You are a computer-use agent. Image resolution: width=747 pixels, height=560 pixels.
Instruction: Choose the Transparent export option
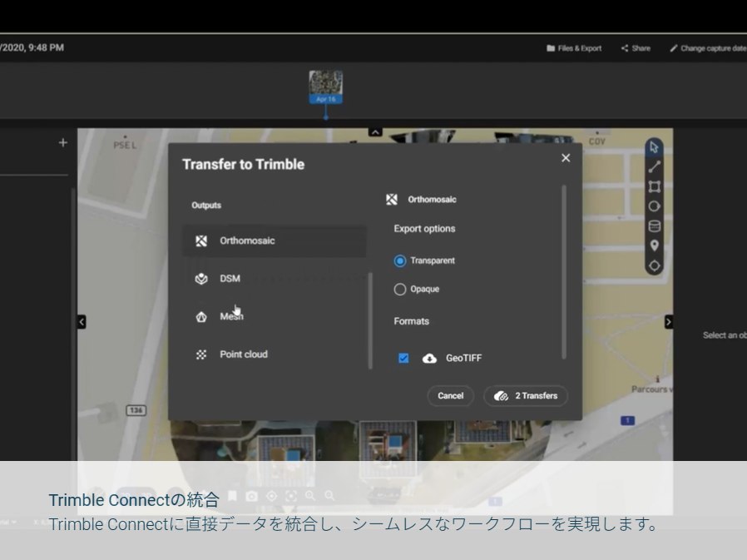click(x=399, y=260)
